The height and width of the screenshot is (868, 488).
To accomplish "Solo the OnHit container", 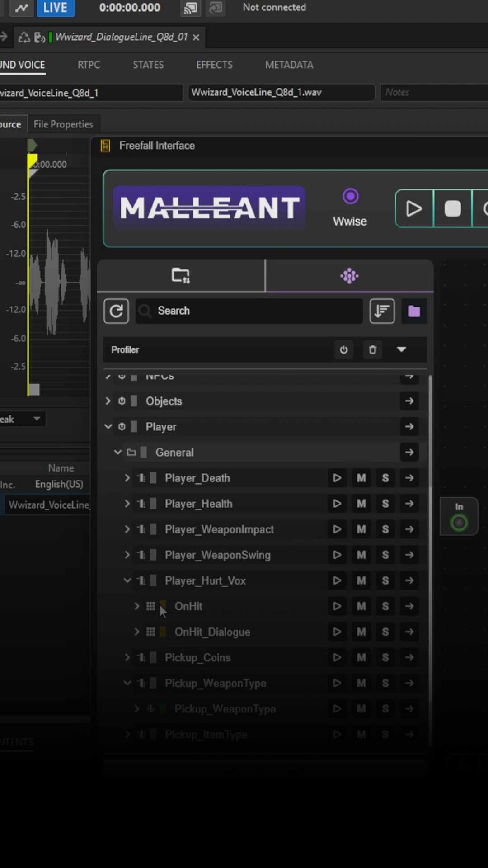I will (x=385, y=606).
